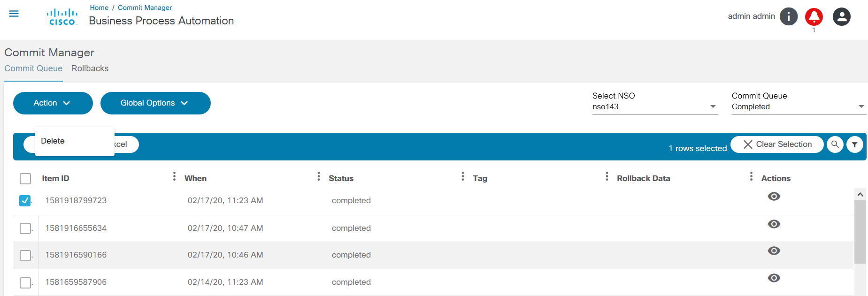The width and height of the screenshot is (868, 296).
Task: Open the table filter funnel icon
Action: coord(855,144)
